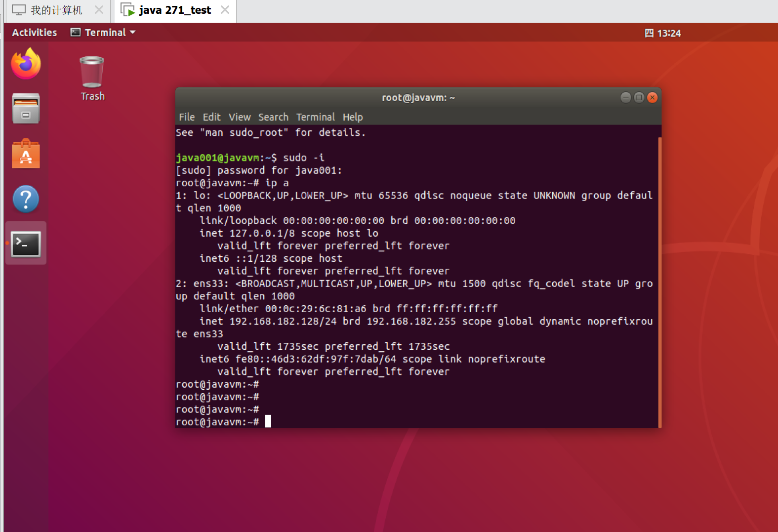Click the inet6 fe80::46d3:62df:97f:7dab/64 line
Viewport: 778px width, 532px height.
click(372, 359)
